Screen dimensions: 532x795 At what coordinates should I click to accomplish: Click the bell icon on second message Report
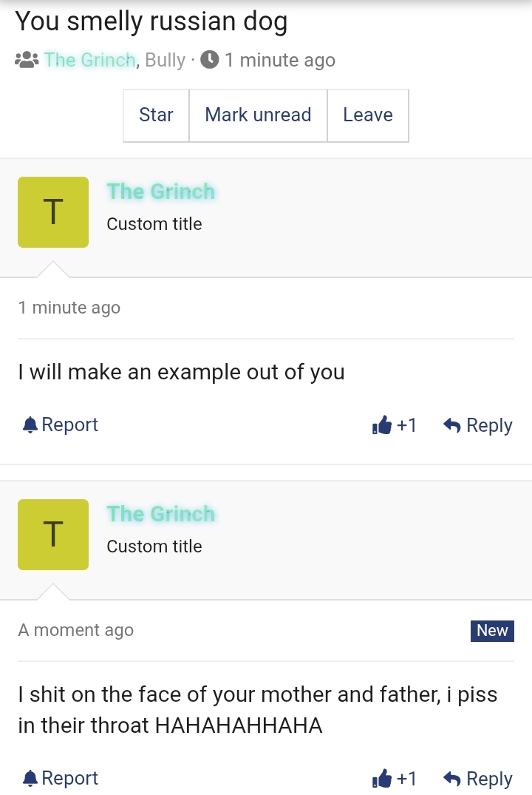click(x=30, y=778)
